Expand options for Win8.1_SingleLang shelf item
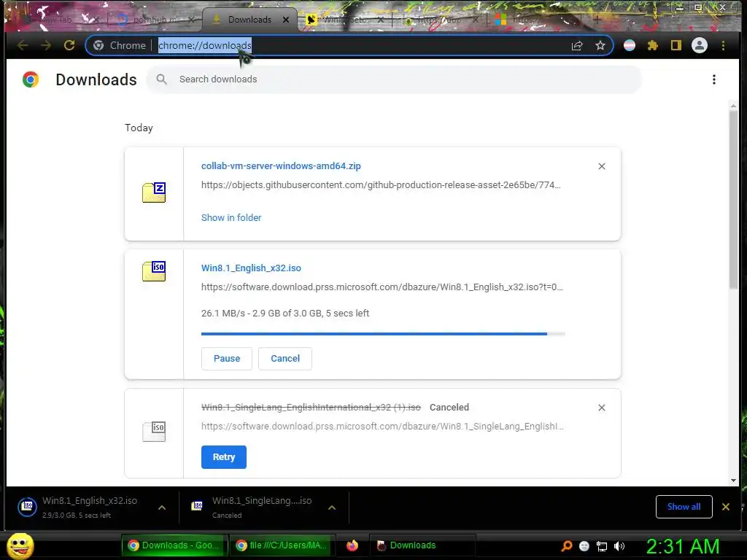 pyautogui.click(x=332, y=507)
